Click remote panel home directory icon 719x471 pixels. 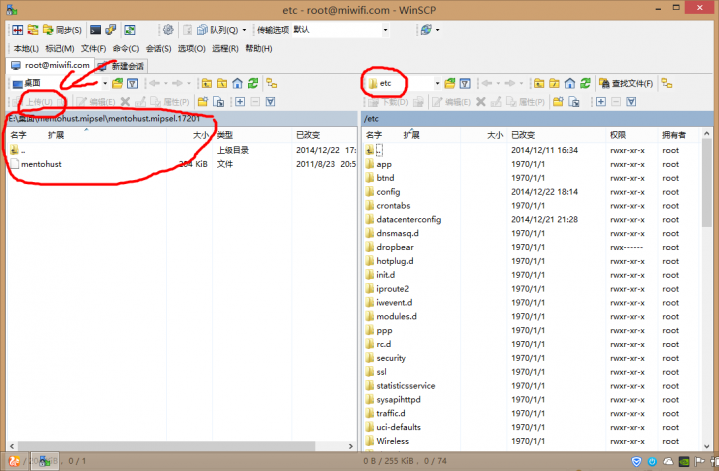570,83
